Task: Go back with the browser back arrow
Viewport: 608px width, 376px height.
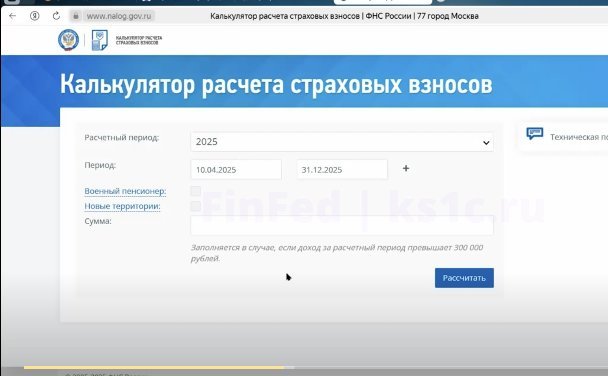Action: tap(12, 16)
